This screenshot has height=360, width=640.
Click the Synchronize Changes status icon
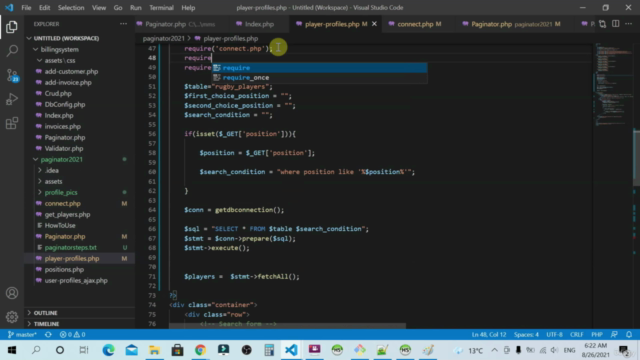pyautogui.click(x=48, y=335)
